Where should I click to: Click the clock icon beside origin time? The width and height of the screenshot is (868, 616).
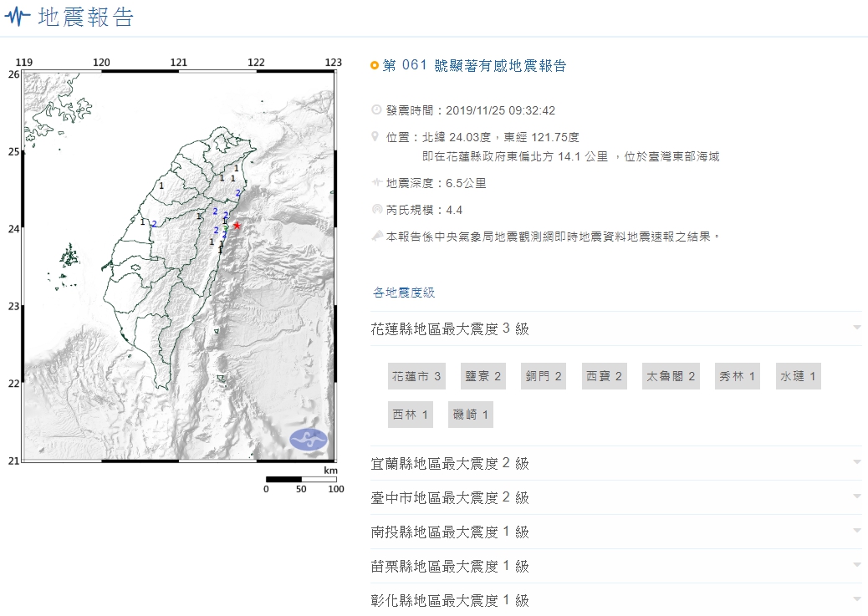point(375,110)
